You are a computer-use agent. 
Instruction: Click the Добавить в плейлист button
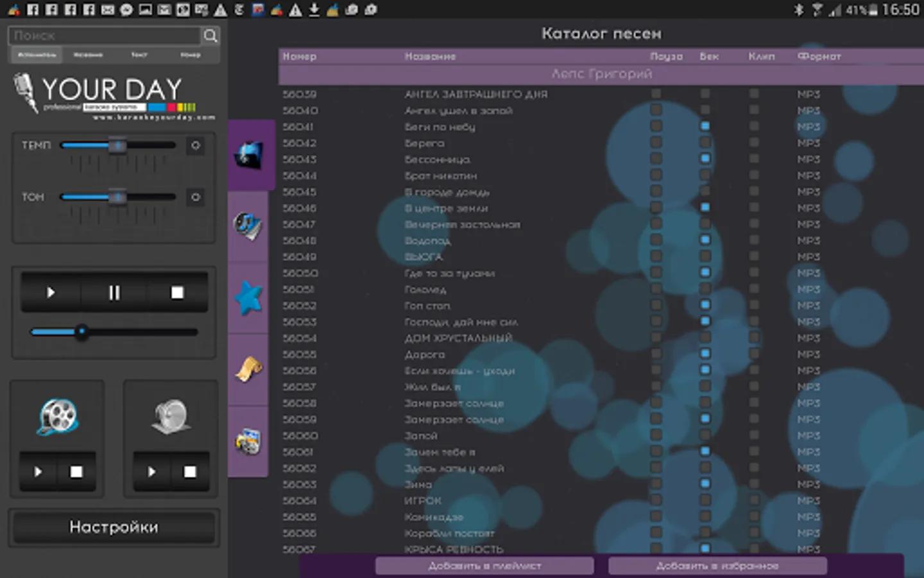pos(484,566)
